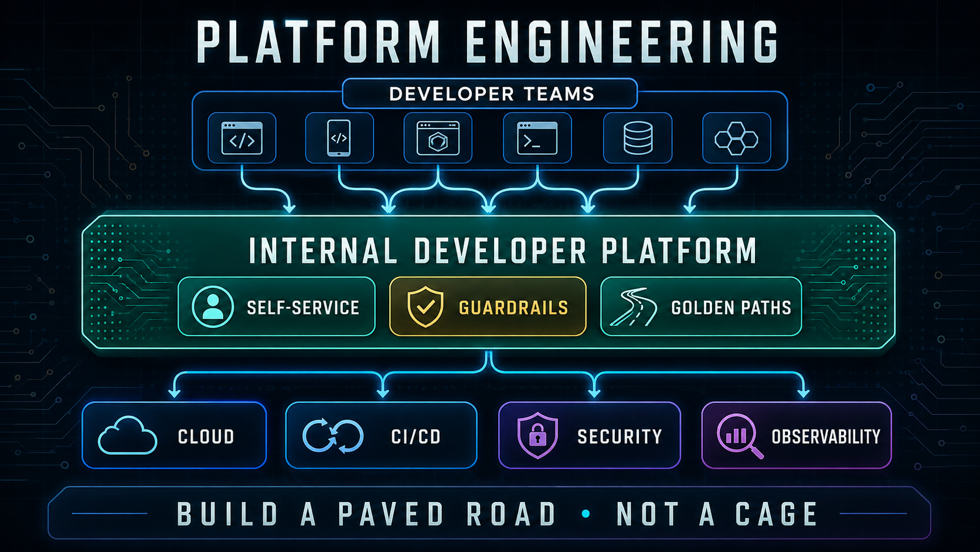Screen dimensions: 980x552
Task: Select the Guardrails text label
Action: pos(513,307)
